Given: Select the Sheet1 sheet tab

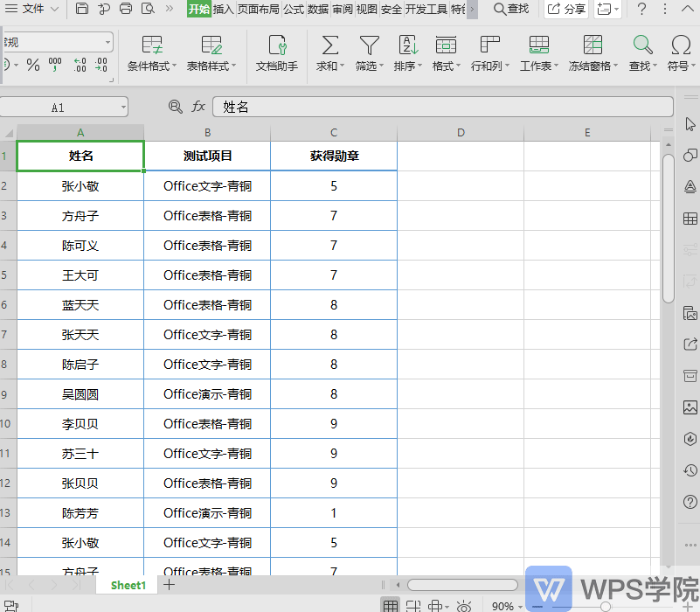Looking at the screenshot, I should click(x=128, y=585).
